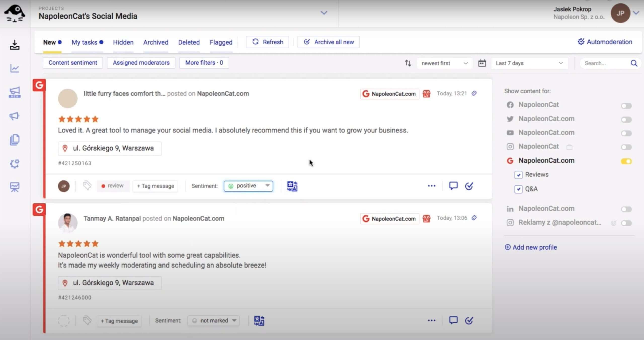644x340 pixels.
Task: Toggle the Facebook NapoleonCat profile on
Action: click(x=626, y=106)
